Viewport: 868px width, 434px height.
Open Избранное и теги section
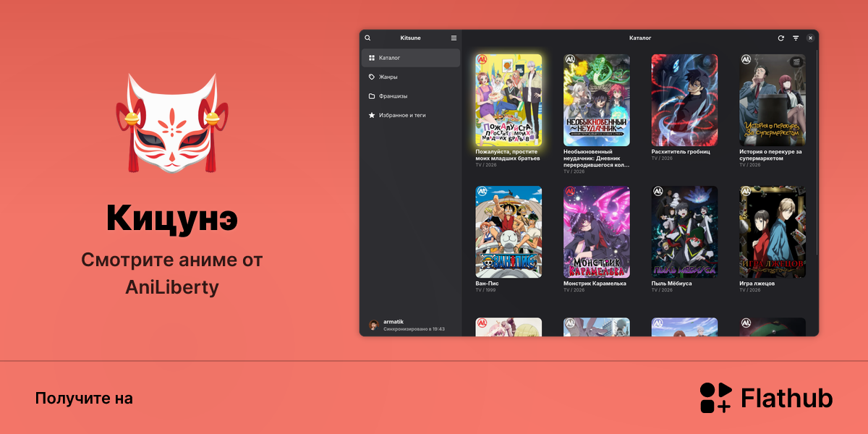411,115
